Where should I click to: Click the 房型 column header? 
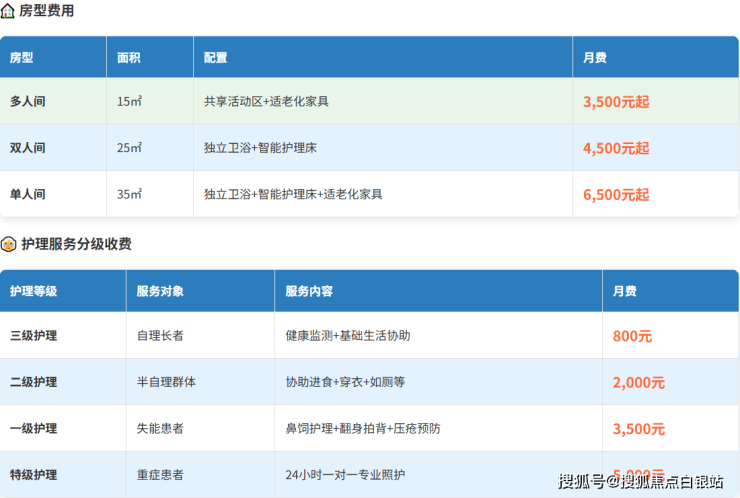(x=22, y=58)
